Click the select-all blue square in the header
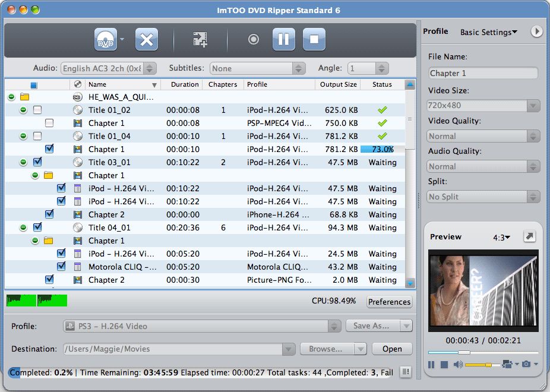The width and height of the screenshot is (550, 392). 34,85
